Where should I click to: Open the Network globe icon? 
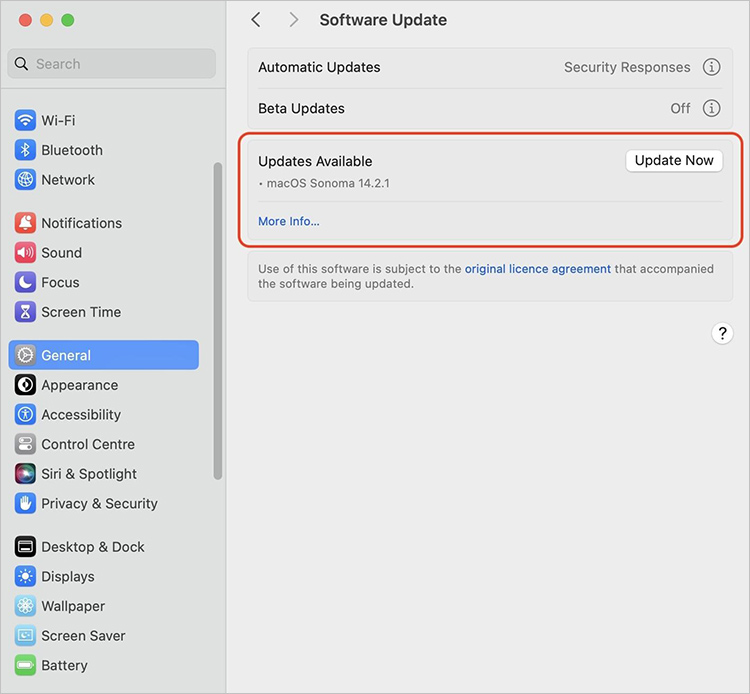coord(25,179)
